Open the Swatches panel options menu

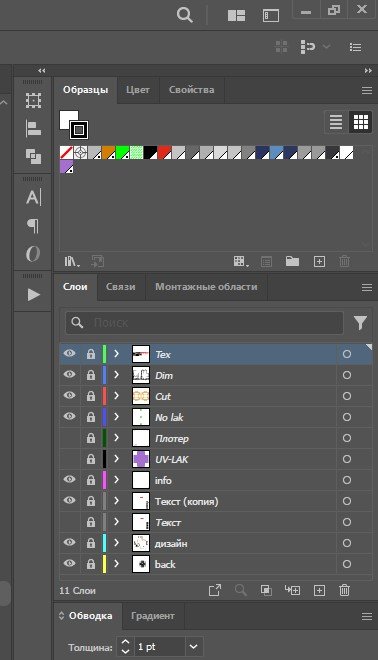(x=367, y=90)
